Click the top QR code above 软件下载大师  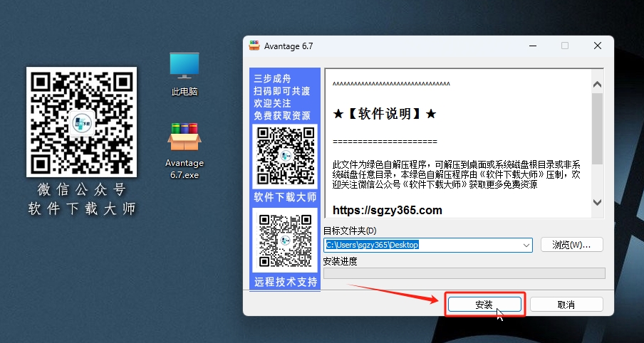click(286, 156)
